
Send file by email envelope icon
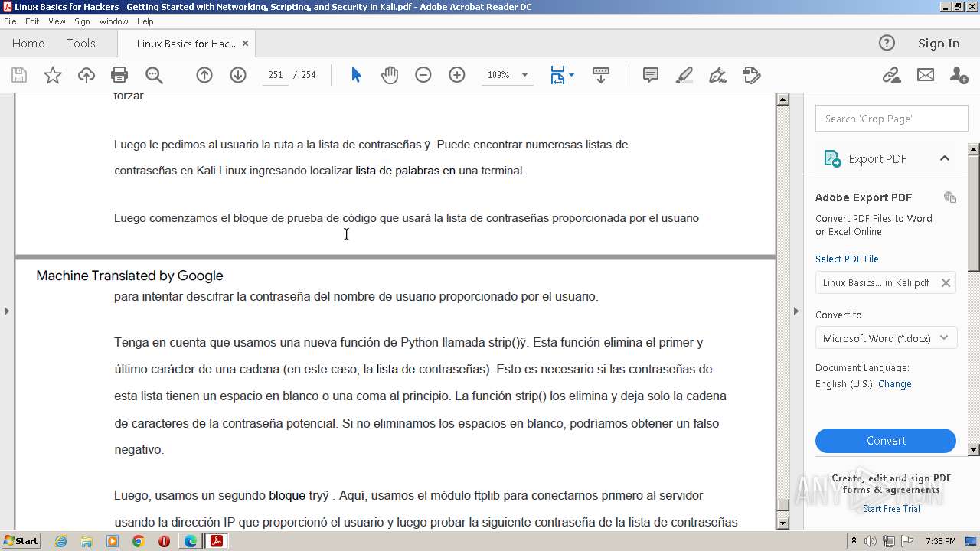click(926, 75)
